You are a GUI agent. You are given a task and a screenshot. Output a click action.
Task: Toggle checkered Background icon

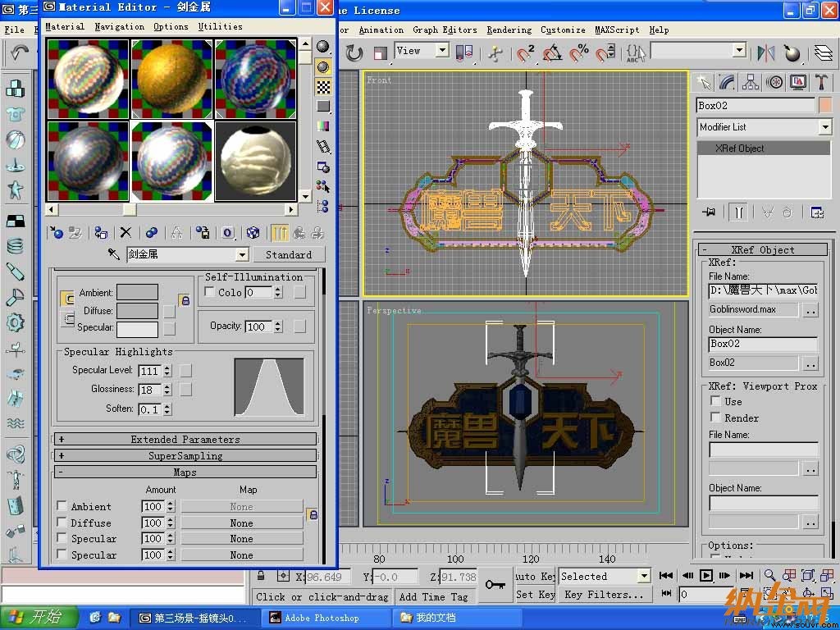pos(323,86)
